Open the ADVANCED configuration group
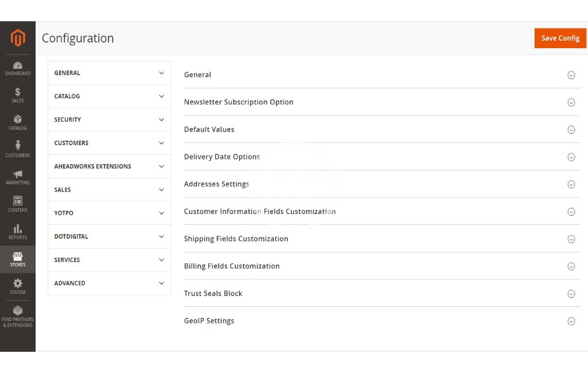The width and height of the screenshot is (588, 373). 109,283
